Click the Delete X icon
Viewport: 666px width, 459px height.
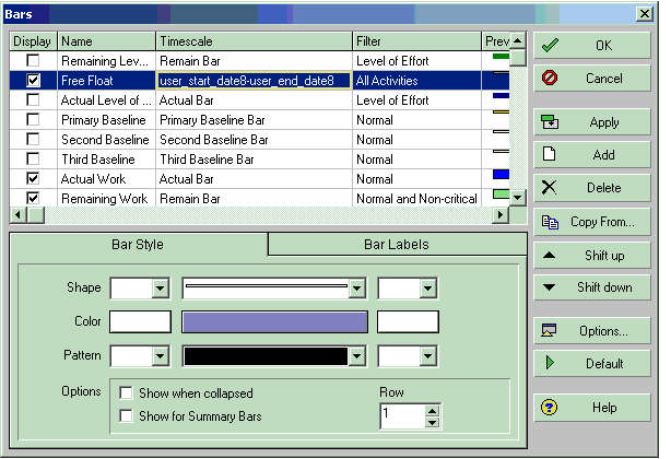[x=549, y=187]
